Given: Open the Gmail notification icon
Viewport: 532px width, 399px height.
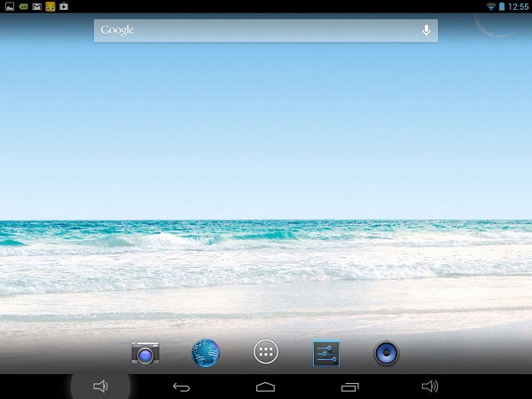Looking at the screenshot, I should 36,6.
